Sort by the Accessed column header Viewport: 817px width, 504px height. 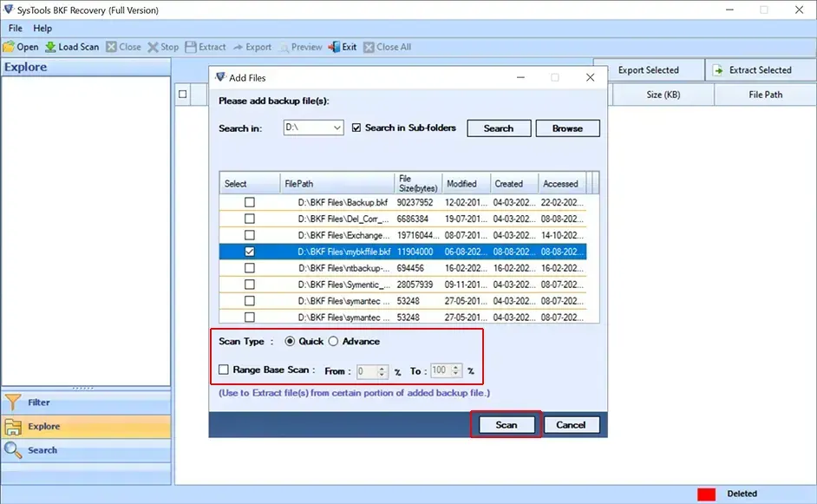[x=563, y=183]
